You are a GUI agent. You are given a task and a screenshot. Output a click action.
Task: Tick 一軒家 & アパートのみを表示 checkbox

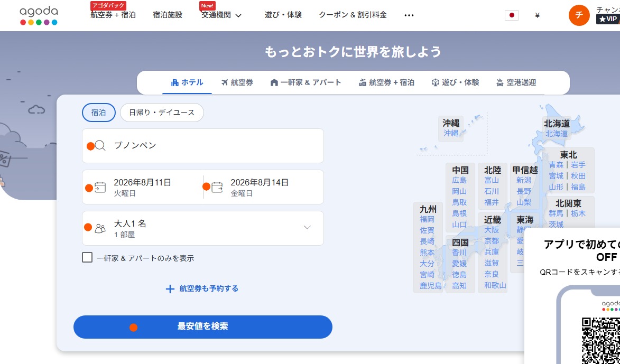pyautogui.click(x=87, y=258)
